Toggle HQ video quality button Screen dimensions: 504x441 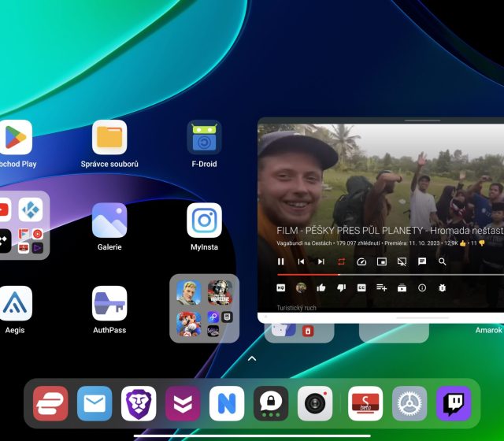(x=281, y=288)
